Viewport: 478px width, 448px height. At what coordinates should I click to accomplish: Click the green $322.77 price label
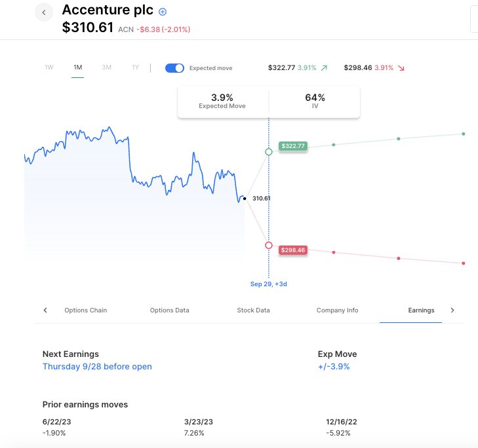[292, 146]
